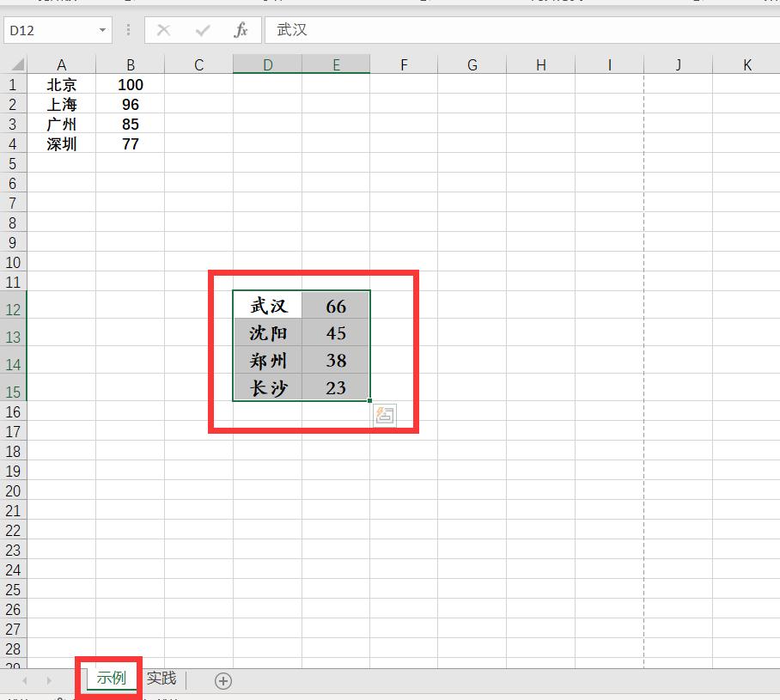Click cell containing 沈阳
The image size is (780, 700).
click(x=268, y=333)
